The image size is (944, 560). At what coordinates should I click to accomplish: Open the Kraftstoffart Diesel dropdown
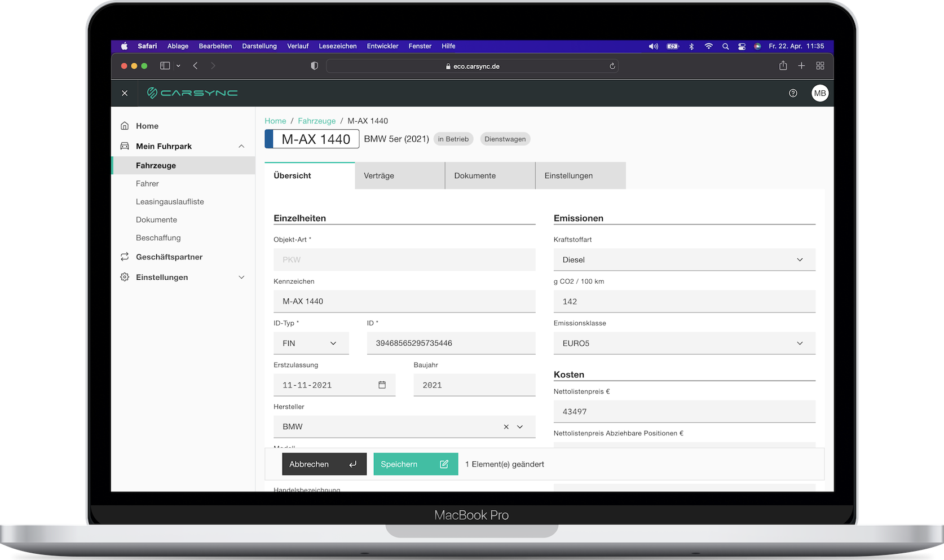[685, 259]
